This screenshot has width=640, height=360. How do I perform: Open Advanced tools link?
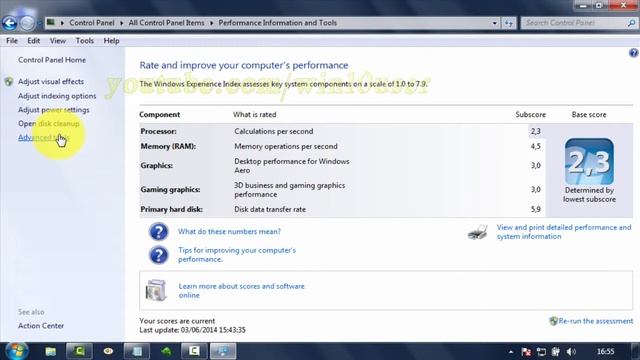(44, 138)
